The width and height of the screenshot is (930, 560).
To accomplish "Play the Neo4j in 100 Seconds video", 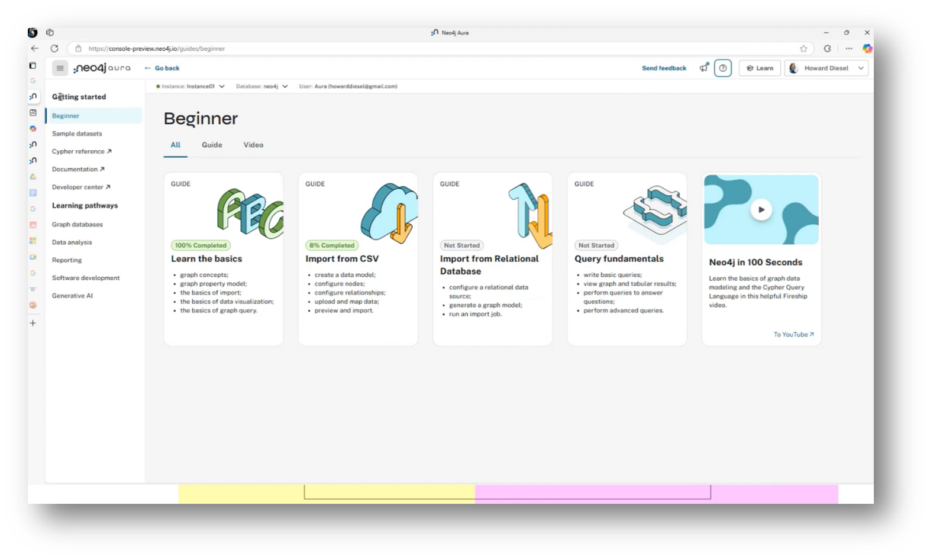I will pos(761,209).
